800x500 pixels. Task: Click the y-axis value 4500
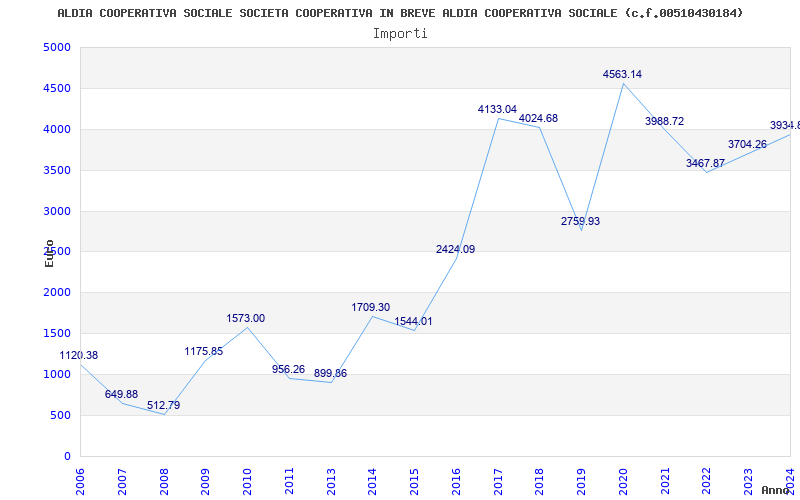click(57, 89)
